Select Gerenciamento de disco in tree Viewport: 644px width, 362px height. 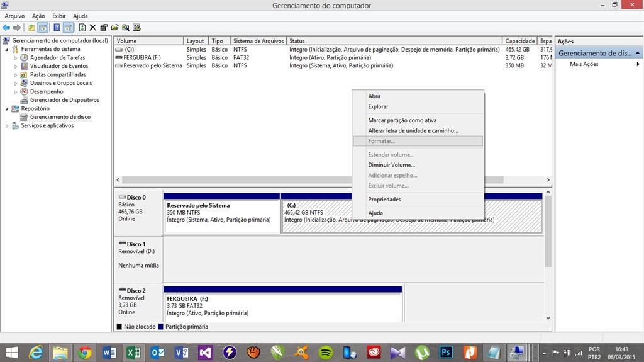[x=60, y=117]
